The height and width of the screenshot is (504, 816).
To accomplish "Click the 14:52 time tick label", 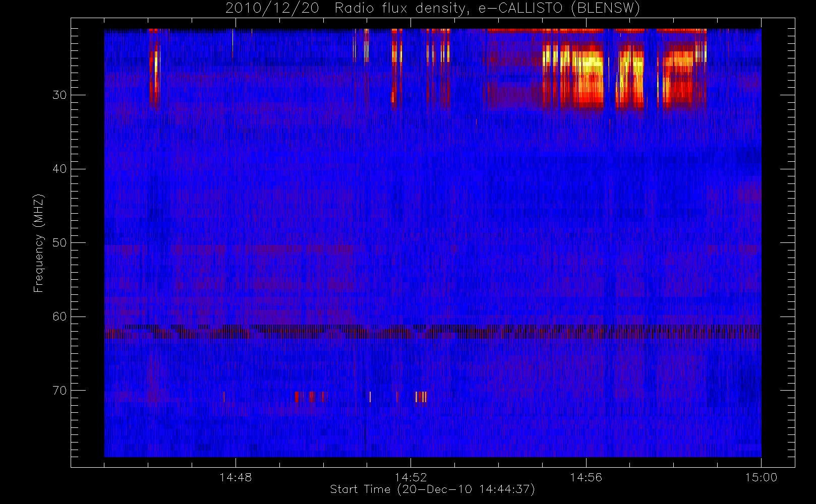I will coord(411,477).
